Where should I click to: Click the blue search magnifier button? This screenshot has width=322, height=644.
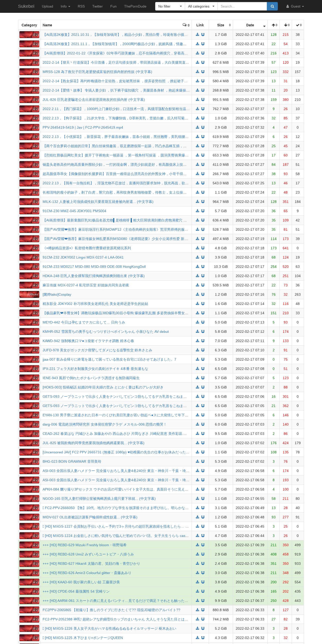(x=272, y=6)
